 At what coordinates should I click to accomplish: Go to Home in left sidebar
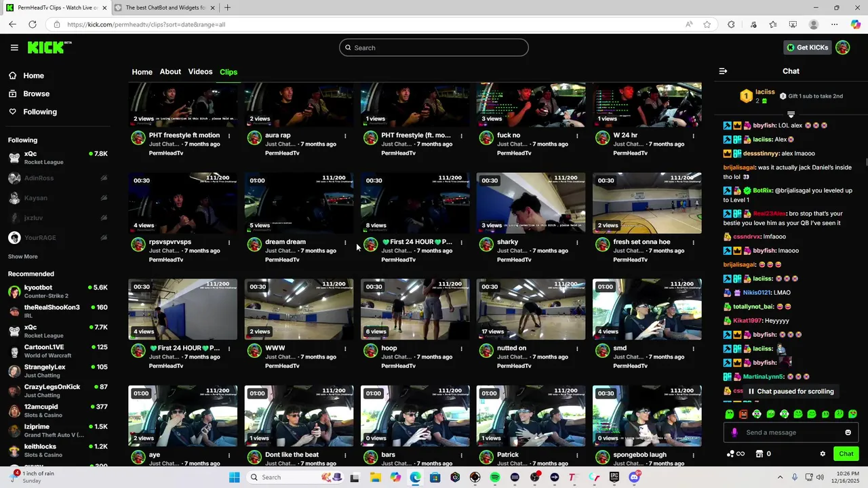26,76
